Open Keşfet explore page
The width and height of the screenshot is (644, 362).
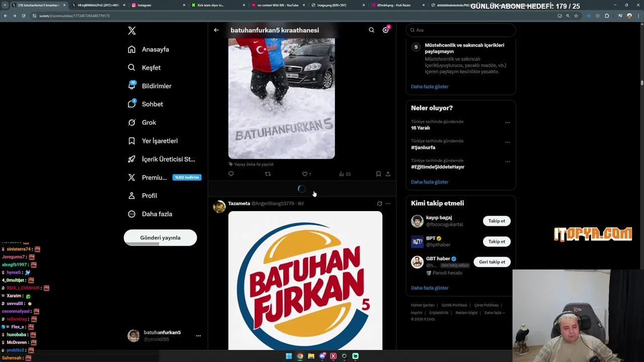click(144, 68)
